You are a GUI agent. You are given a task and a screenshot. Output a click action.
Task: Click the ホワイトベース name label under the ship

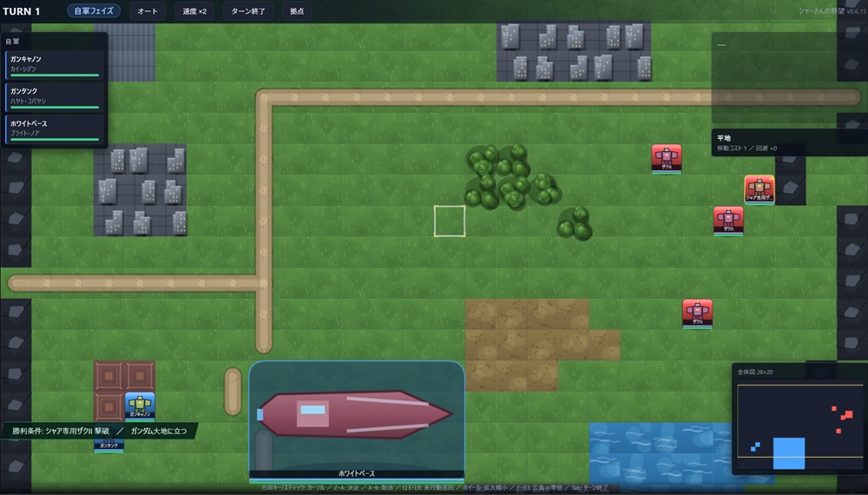tap(357, 473)
